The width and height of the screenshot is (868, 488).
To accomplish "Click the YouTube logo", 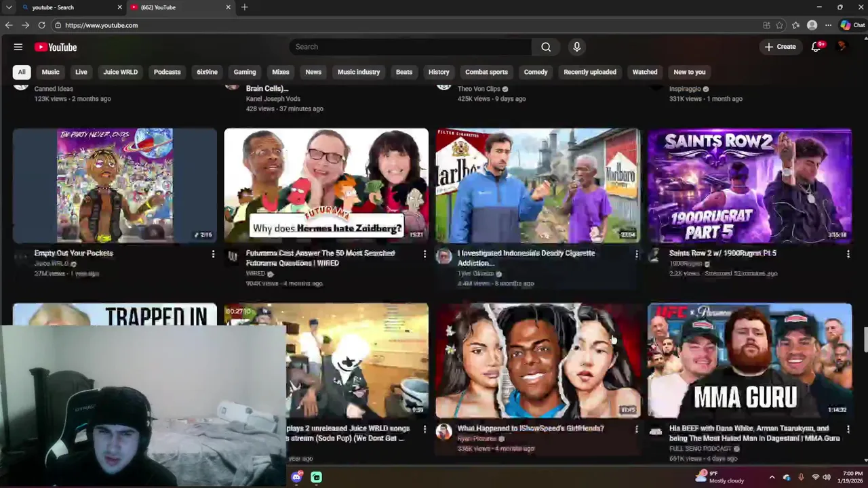I will click(56, 47).
